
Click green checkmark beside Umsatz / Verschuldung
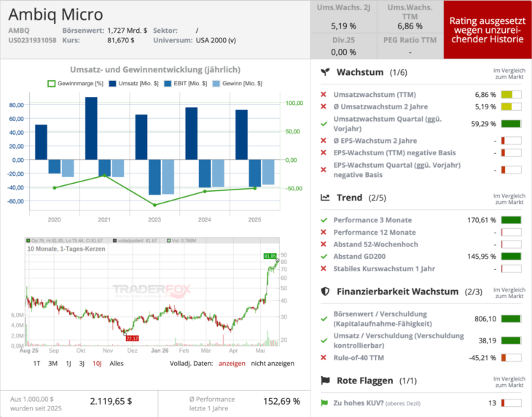(324, 340)
